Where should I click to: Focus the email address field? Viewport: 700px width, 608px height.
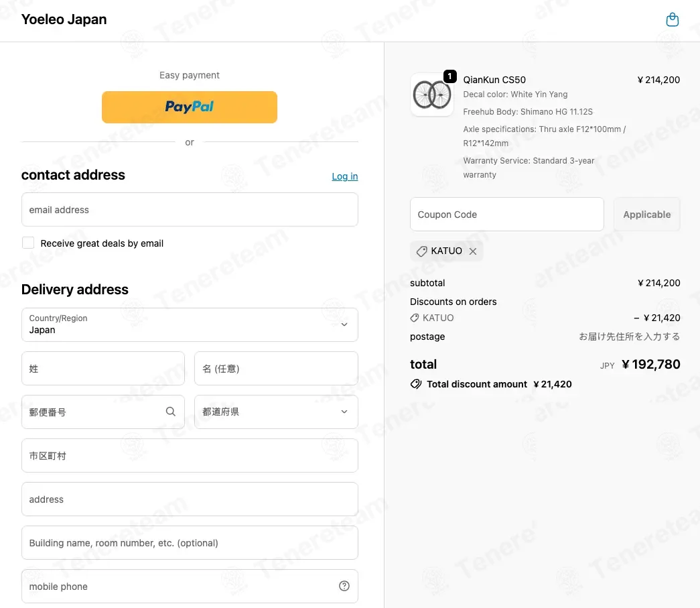coord(190,210)
